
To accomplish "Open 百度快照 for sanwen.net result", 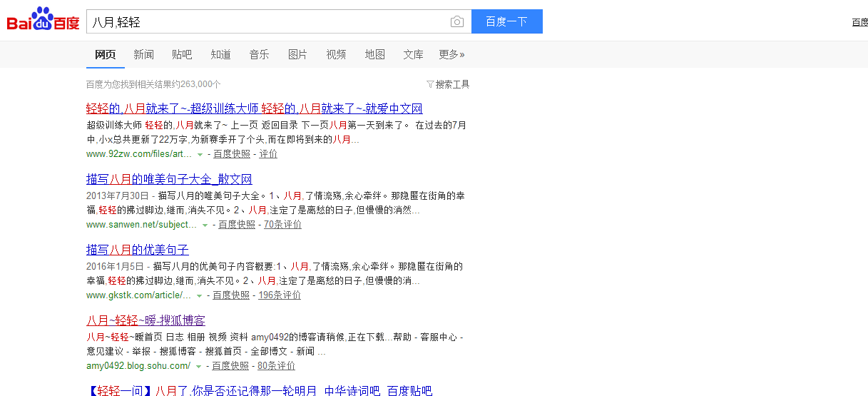I will (x=237, y=224).
